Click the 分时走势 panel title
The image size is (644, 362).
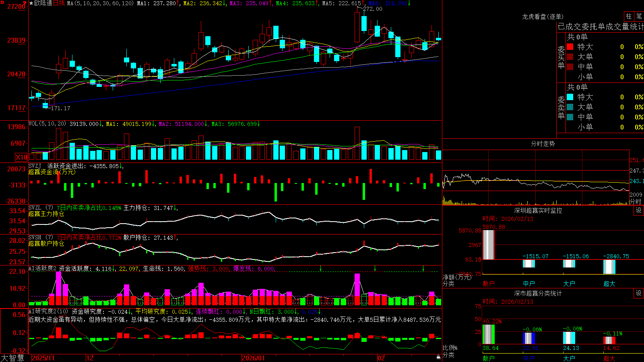(x=543, y=144)
